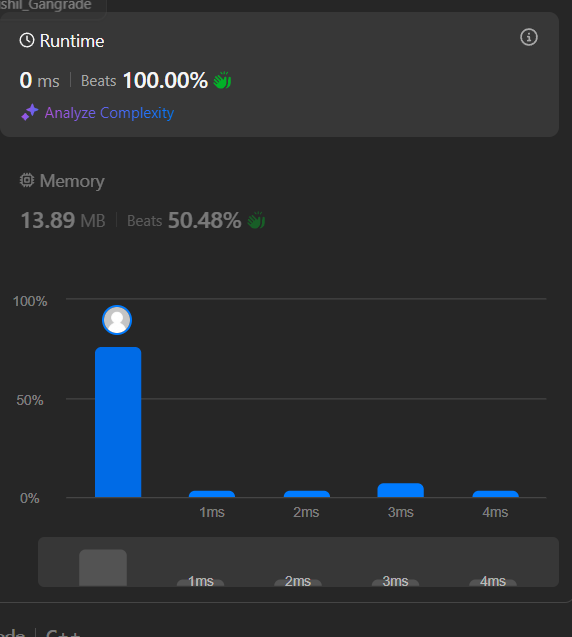The image size is (572, 637).
Task: Click the 13.89 MB memory value
Action: tap(63, 220)
